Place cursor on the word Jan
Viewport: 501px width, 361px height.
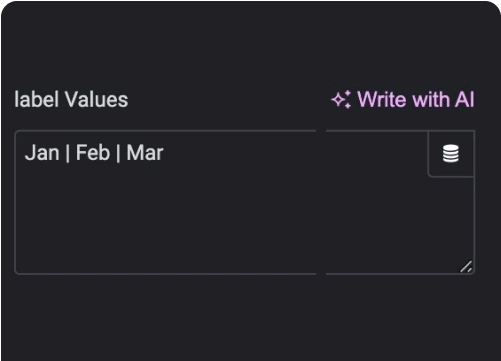tap(42, 153)
